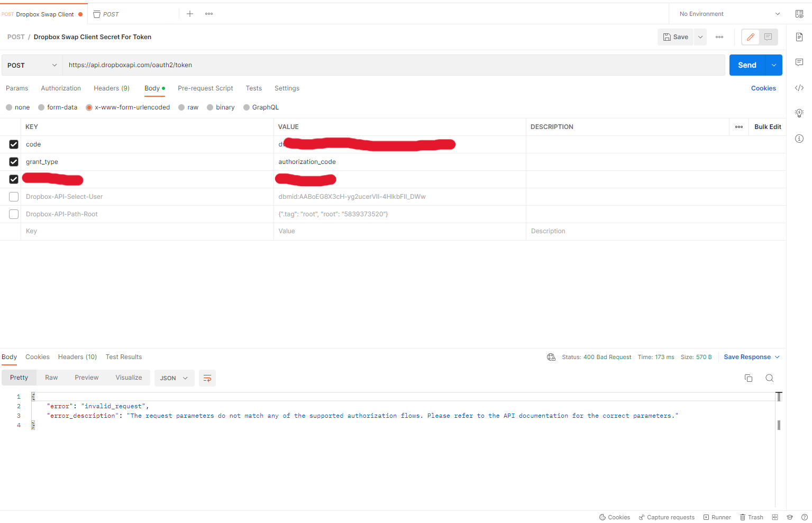812x523 pixels.
Task: Open related requests lightbulb icon
Action: (x=799, y=113)
